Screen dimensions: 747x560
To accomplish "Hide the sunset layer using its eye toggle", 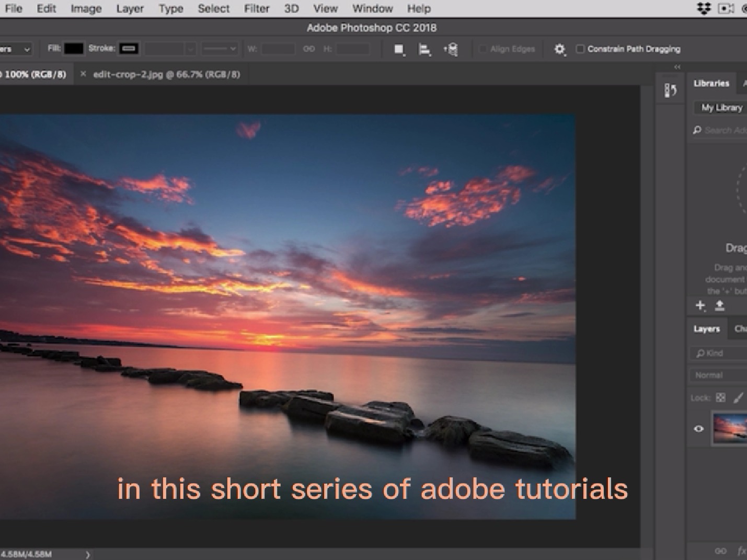I will tap(699, 428).
